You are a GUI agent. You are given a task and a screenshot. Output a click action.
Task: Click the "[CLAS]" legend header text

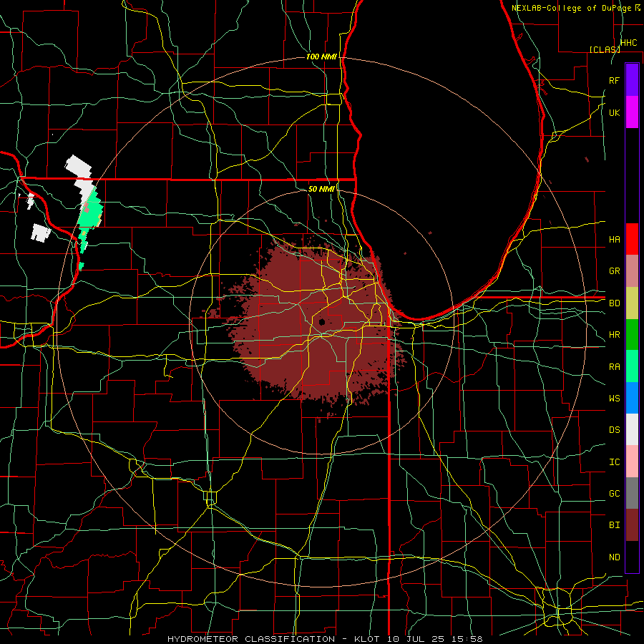[605, 49]
